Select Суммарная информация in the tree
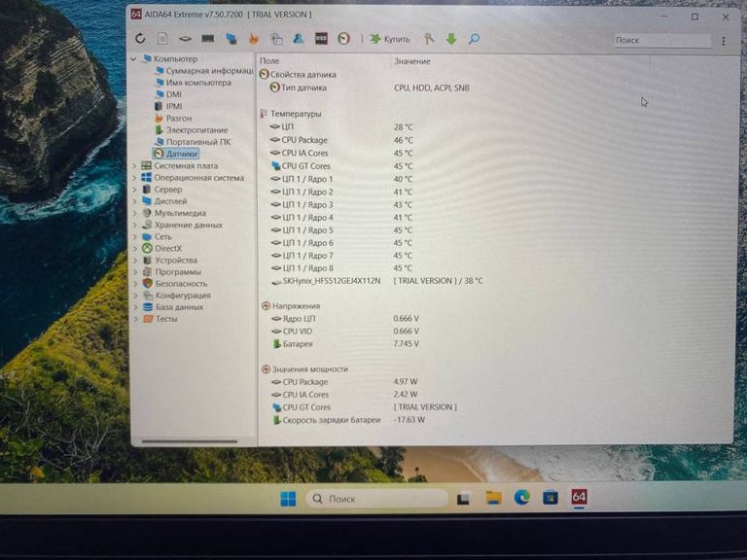Image resolution: width=747 pixels, height=560 pixels. click(204, 70)
